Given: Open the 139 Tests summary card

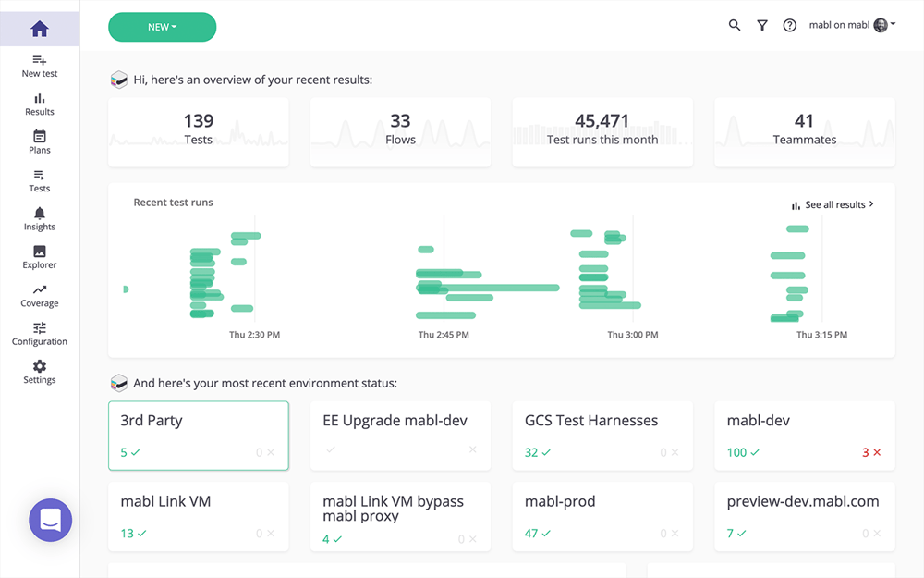Looking at the screenshot, I should (198, 131).
